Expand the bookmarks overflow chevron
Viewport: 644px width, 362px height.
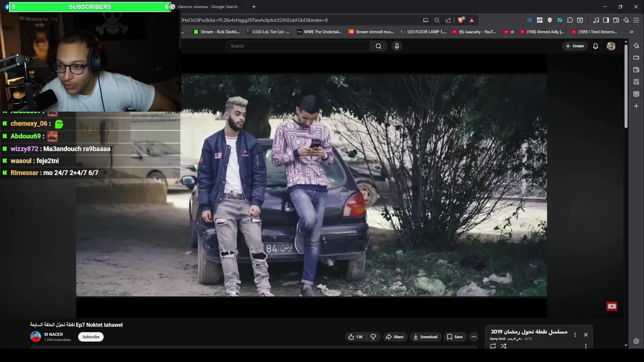(x=631, y=32)
